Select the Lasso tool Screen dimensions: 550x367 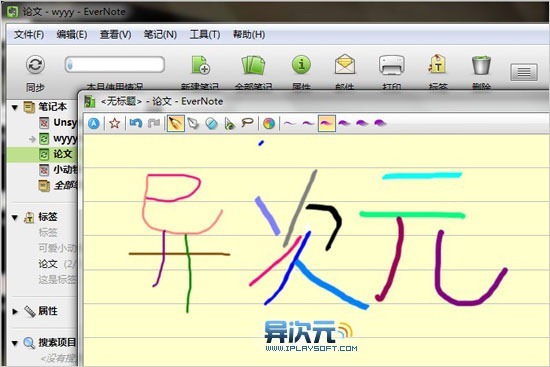[247, 123]
